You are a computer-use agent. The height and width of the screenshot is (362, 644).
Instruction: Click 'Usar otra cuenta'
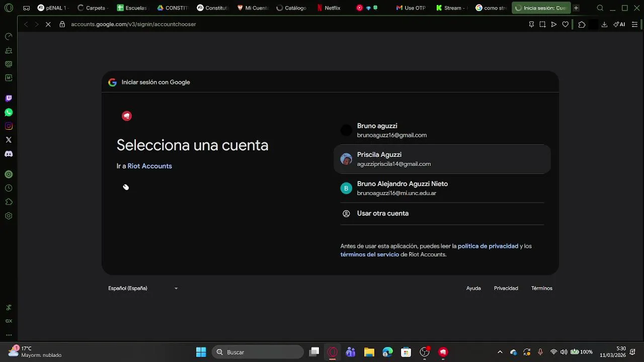tap(442, 213)
